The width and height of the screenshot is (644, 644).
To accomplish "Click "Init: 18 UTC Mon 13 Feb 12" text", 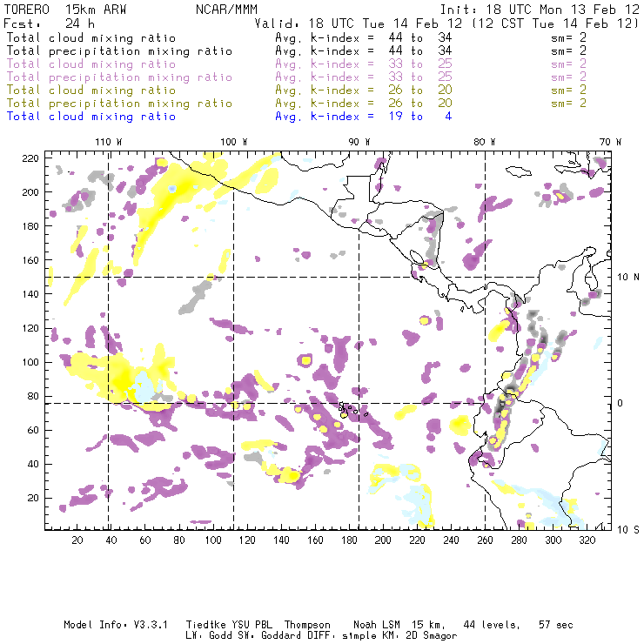I will (540, 10).
